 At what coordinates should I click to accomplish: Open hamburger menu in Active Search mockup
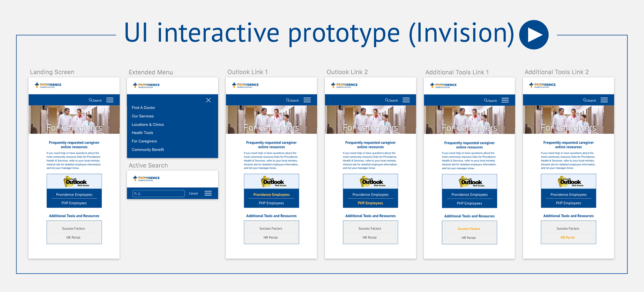(x=208, y=193)
